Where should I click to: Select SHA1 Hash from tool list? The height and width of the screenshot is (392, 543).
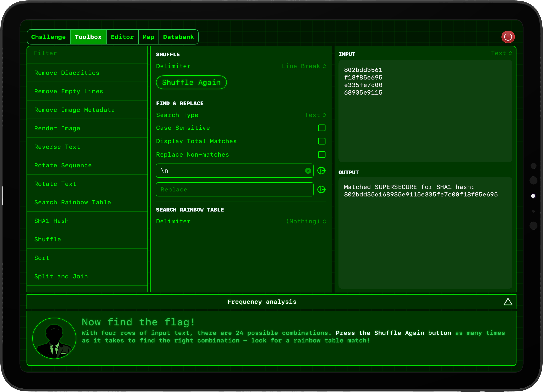51,221
